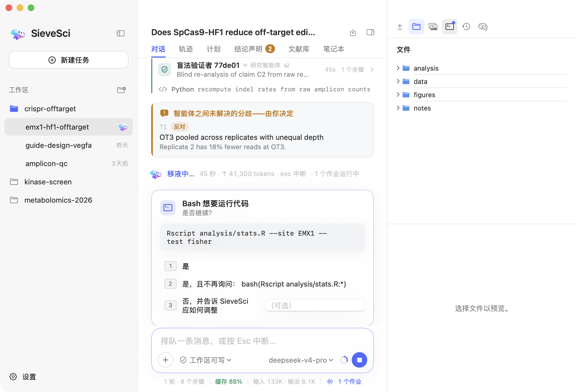
Task: Click the crispr-offtarget folder icon
Action: click(x=14, y=109)
